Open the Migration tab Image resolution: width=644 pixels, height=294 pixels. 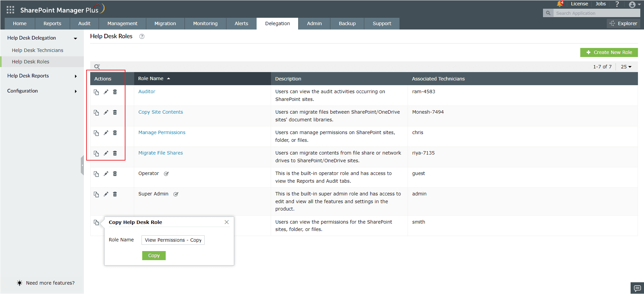[165, 23]
